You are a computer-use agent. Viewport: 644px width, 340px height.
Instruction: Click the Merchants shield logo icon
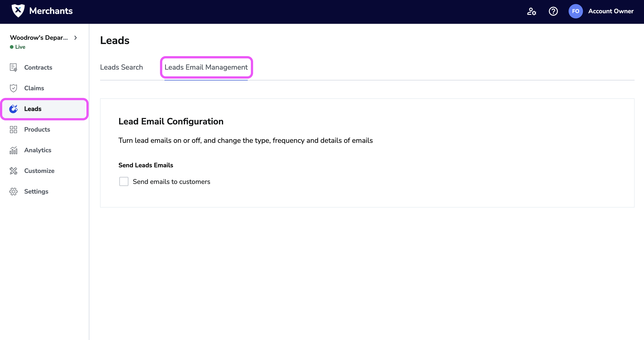(x=18, y=11)
